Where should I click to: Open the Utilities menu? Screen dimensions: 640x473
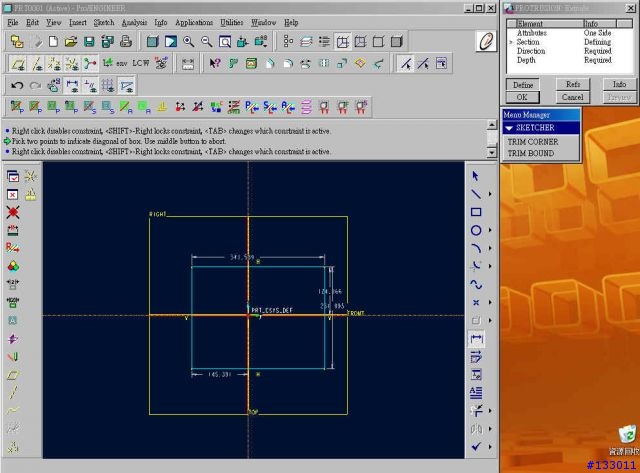point(231,22)
